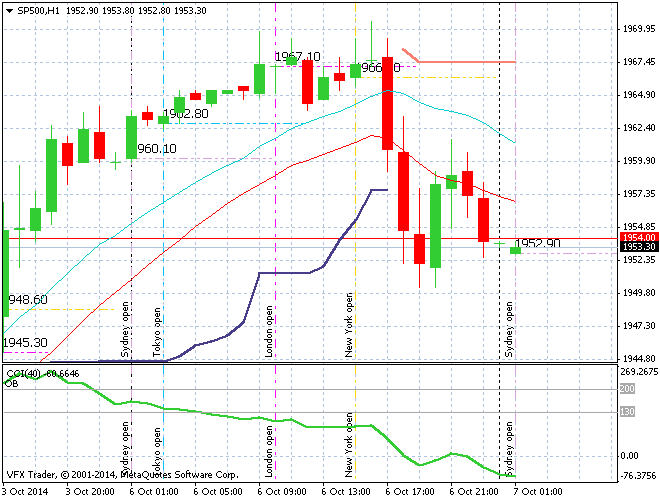Image resolution: width=660 pixels, height=500 pixels.
Task: Click 6 Oct 17:00 on the time axis
Action: tap(410, 492)
